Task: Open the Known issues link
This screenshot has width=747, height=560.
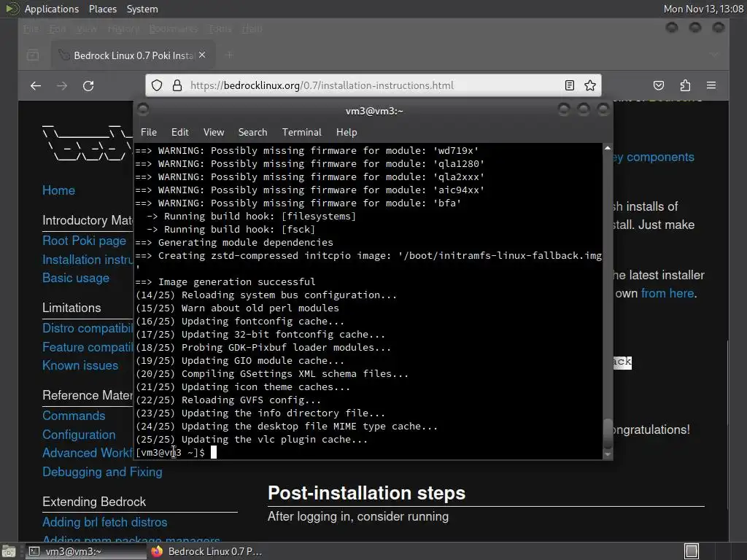Action: [80, 365]
